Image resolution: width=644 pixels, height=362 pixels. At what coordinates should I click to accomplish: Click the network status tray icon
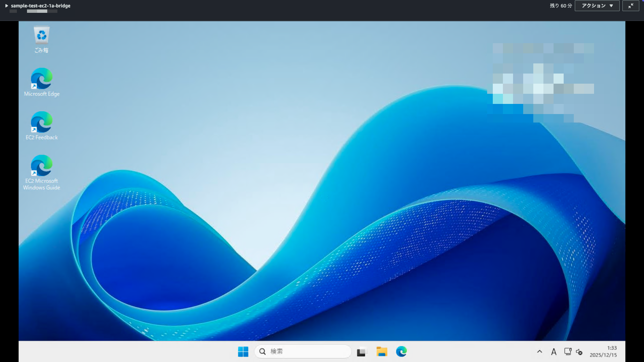567,352
